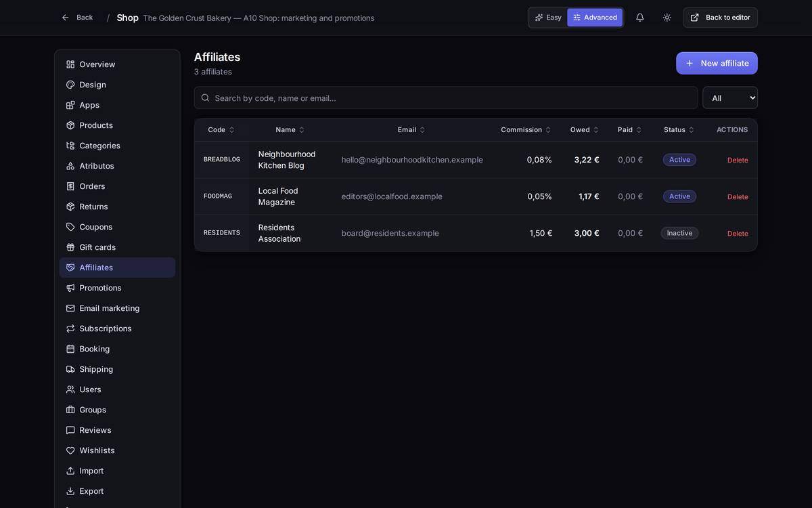Click the Subscriptions repeat icon

[70, 329]
